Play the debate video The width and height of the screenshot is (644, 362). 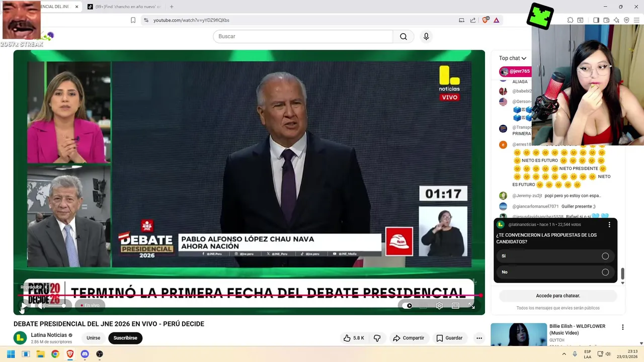(x=23, y=306)
